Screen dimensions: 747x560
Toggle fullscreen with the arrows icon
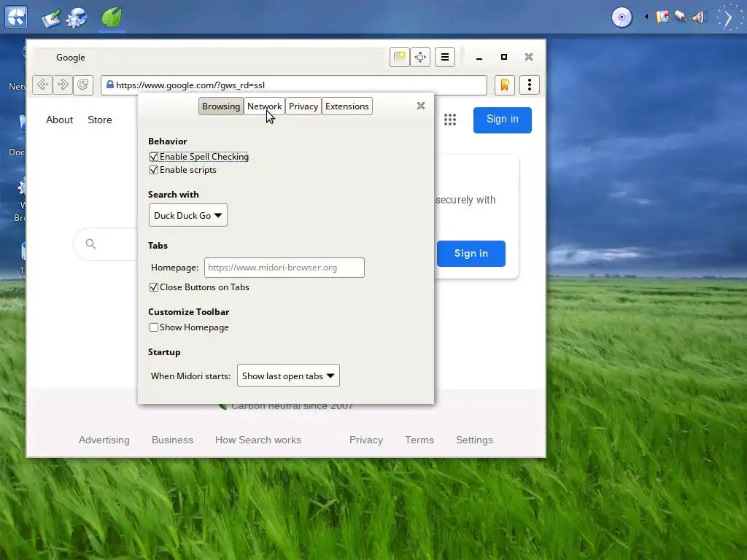pyautogui.click(x=420, y=57)
